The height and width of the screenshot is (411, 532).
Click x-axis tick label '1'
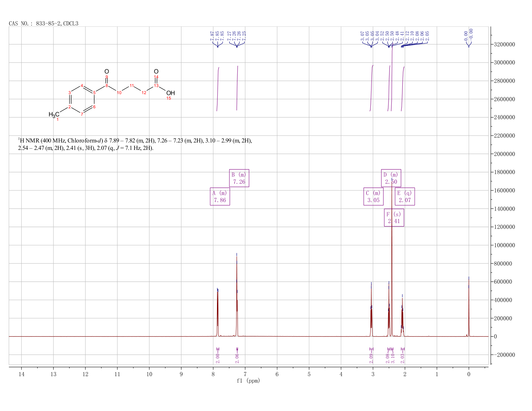(x=437, y=374)
